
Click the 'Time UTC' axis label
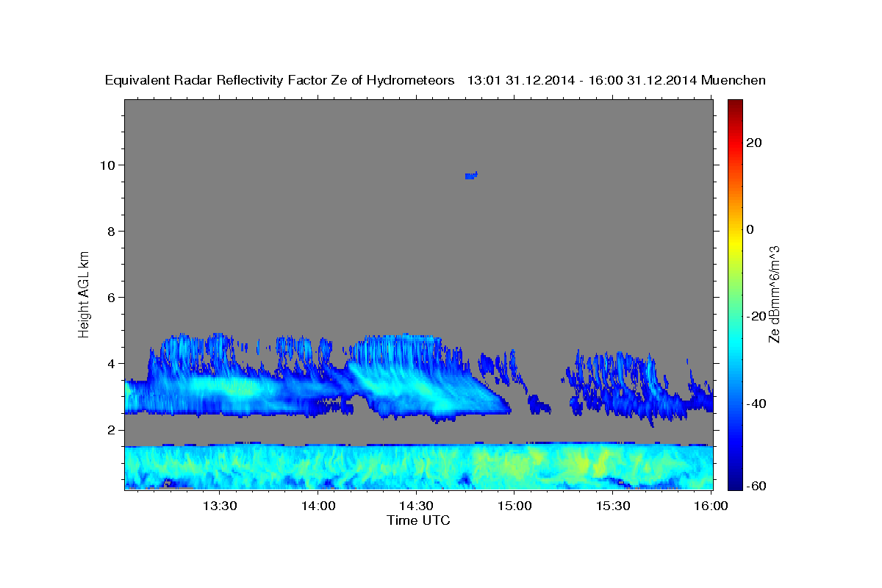(x=418, y=520)
